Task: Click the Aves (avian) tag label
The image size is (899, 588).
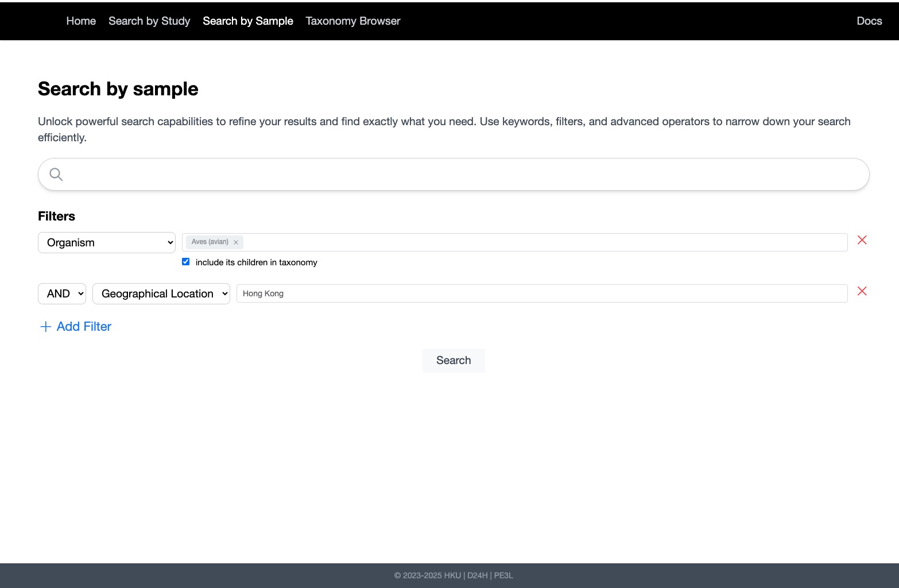Action: [x=210, y=242]
